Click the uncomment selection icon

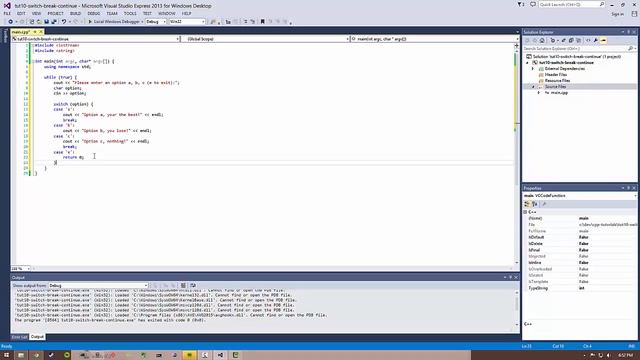tap(253, 22)
